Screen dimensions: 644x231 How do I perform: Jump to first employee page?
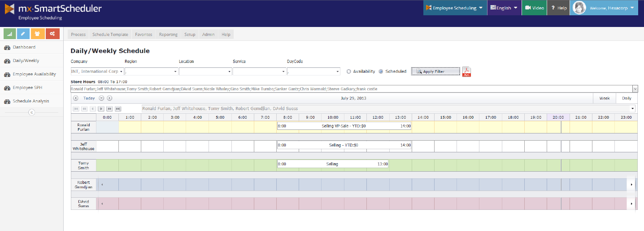[x=76, y=109]
